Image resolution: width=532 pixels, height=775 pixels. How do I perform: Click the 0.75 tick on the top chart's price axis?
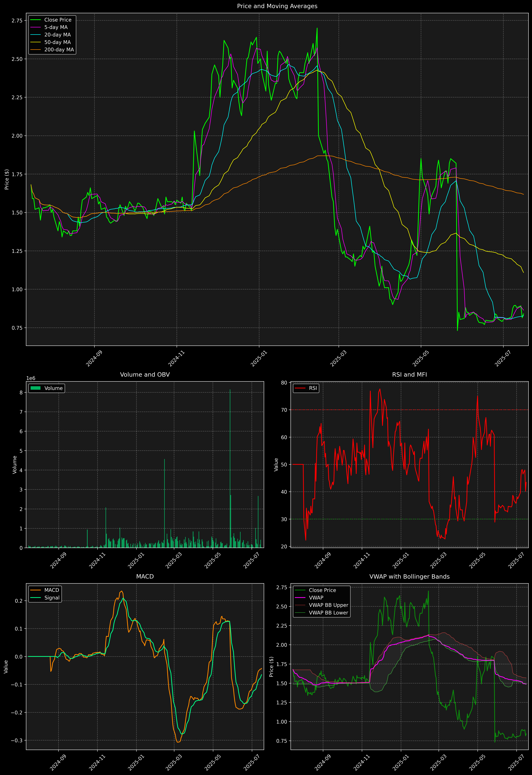pyautogui.click(x=17, y=328)
